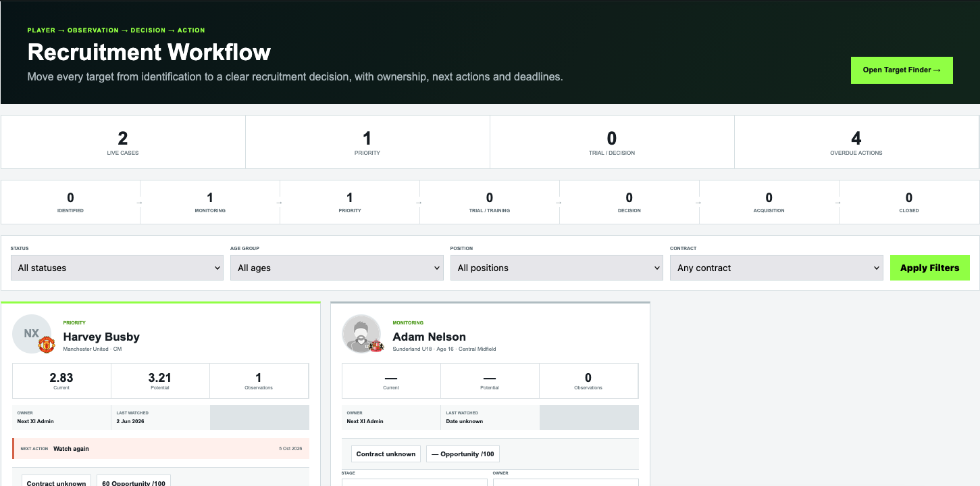Open the Status dropdown showing All statuses
The height and width of the screenshot is (486, 980).
117,268
